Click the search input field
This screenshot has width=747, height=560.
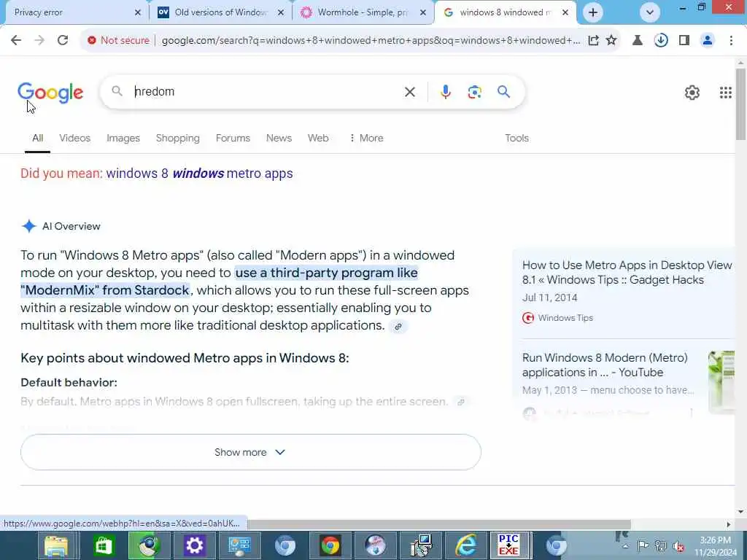[267, 92]
